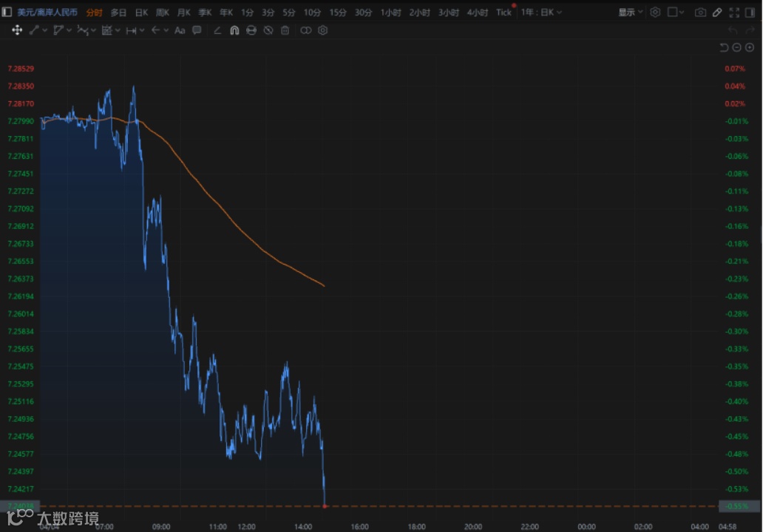Screen dimensions: 763x532
Task: Take a chart snapshot with camera icon
Action: (700, 12)
